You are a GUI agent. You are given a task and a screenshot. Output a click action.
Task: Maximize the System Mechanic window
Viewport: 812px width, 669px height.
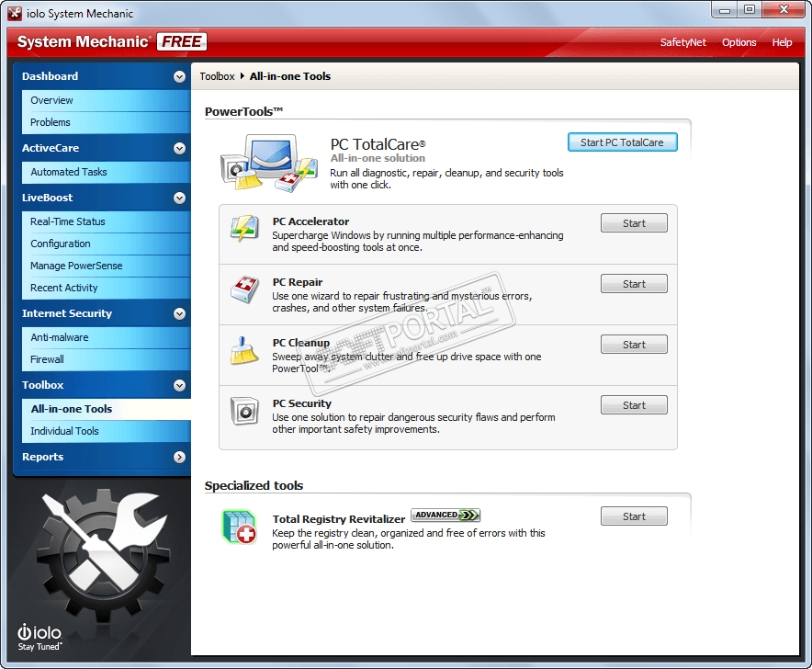tap(750, 10)
